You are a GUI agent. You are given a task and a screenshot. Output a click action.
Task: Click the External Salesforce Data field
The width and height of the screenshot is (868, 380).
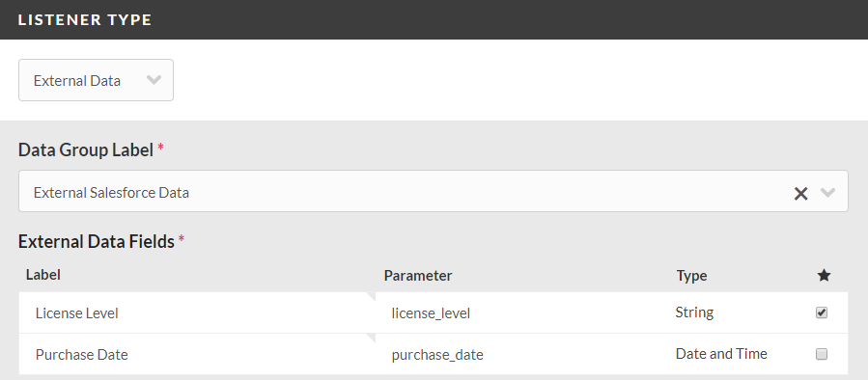coord(434,191)
